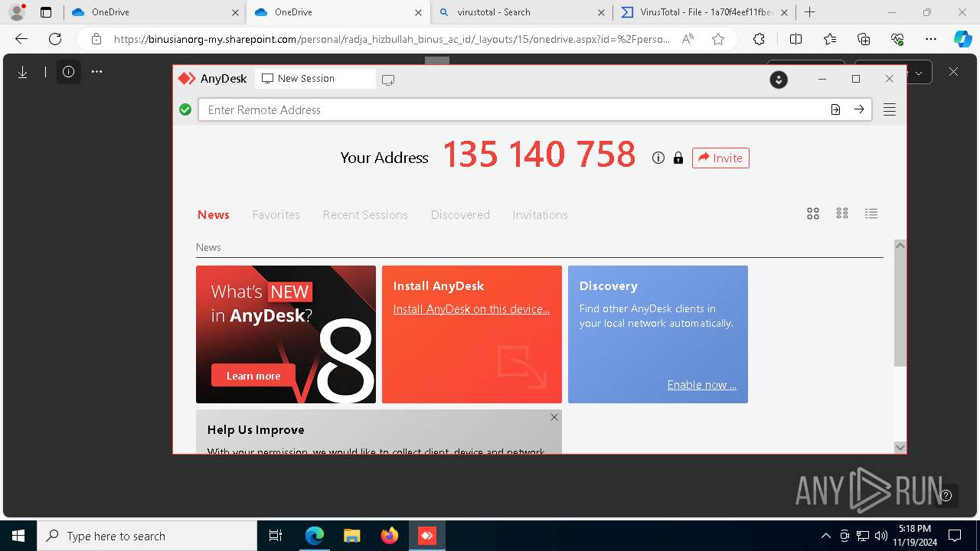Screen dimensions: 980x551
Task: Dismiss the Help Us Improve card
Action: [x=554, y=417]
